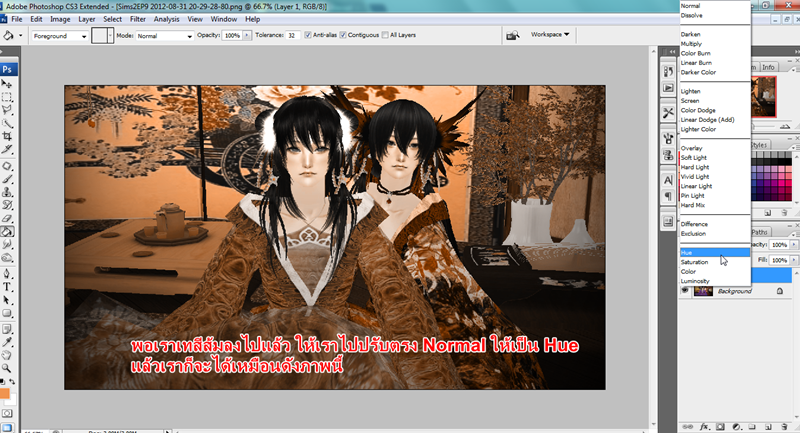The width and height of the screenshot is (800, 433).
Task: Swap foreground and background colors
Action: click(11, 381)
